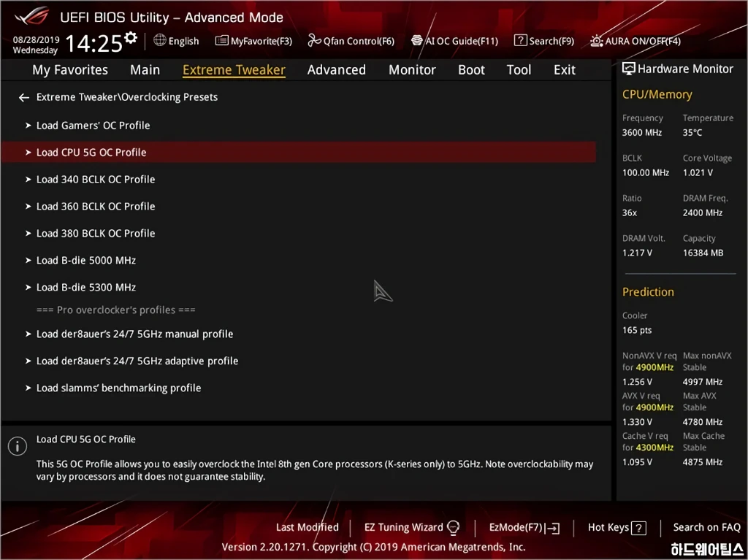Click the settings gear next to the clock

click(130, 37)
